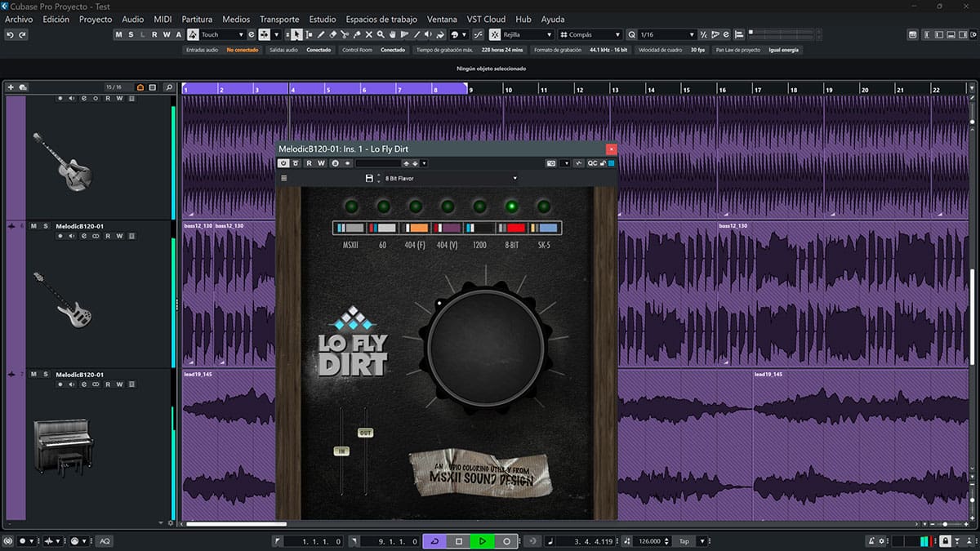The width and height of the screenshot is (980, 551).
Task: Choose the Play speaker tool
Action: point(429,34)
